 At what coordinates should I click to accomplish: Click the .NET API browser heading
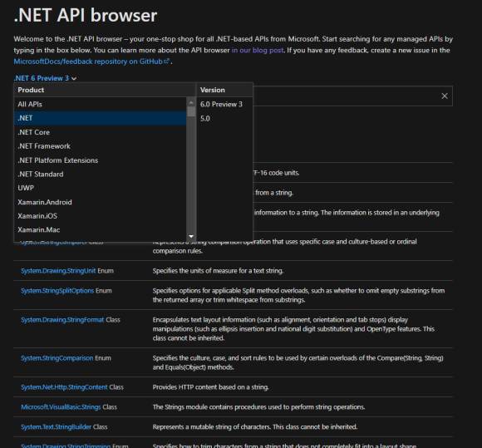[86, 15]
